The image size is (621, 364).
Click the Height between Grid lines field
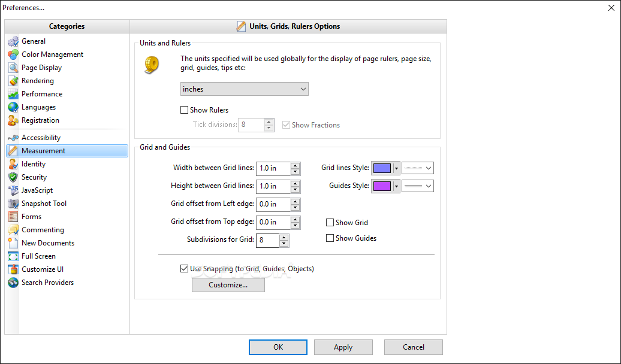[x=273, y=186]
